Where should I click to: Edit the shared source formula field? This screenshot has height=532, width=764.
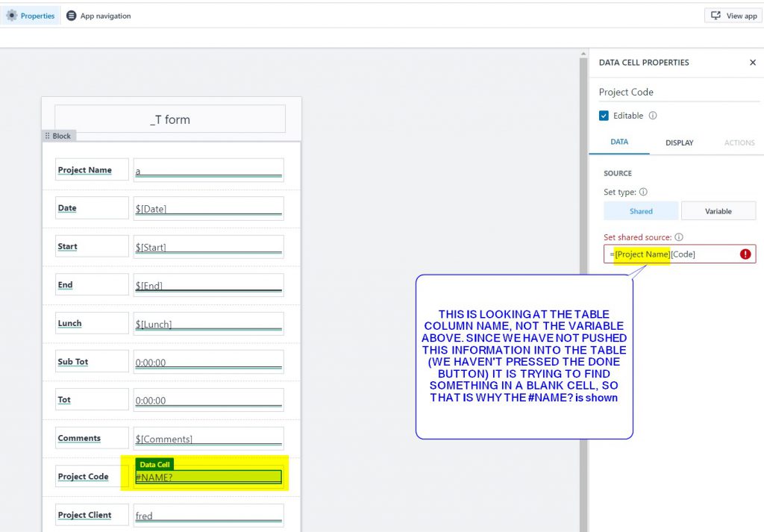pos(671,254)
